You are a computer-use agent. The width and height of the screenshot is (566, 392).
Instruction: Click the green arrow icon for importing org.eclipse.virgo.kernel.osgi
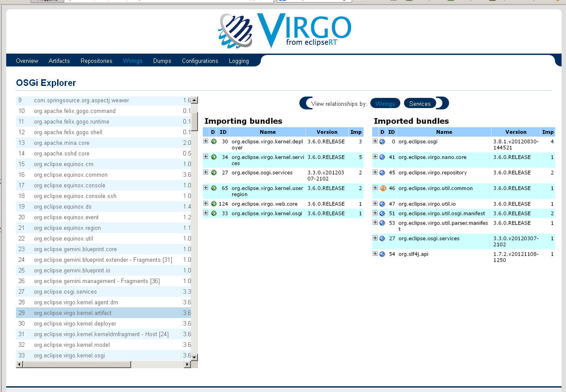[213, 213]
